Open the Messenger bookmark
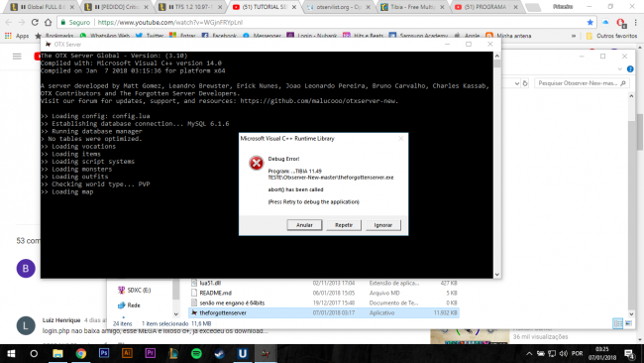The height and width of the screenshot is (363, 644). (x=262, y=36)
